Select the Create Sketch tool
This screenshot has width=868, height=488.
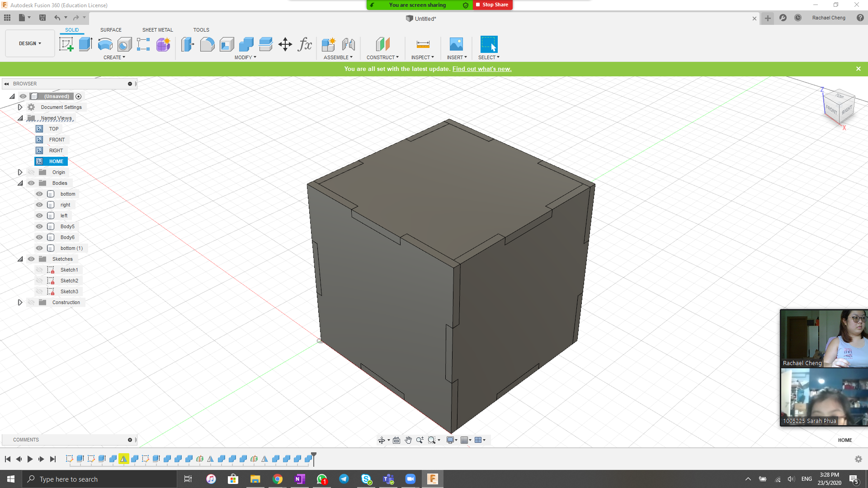66,44
